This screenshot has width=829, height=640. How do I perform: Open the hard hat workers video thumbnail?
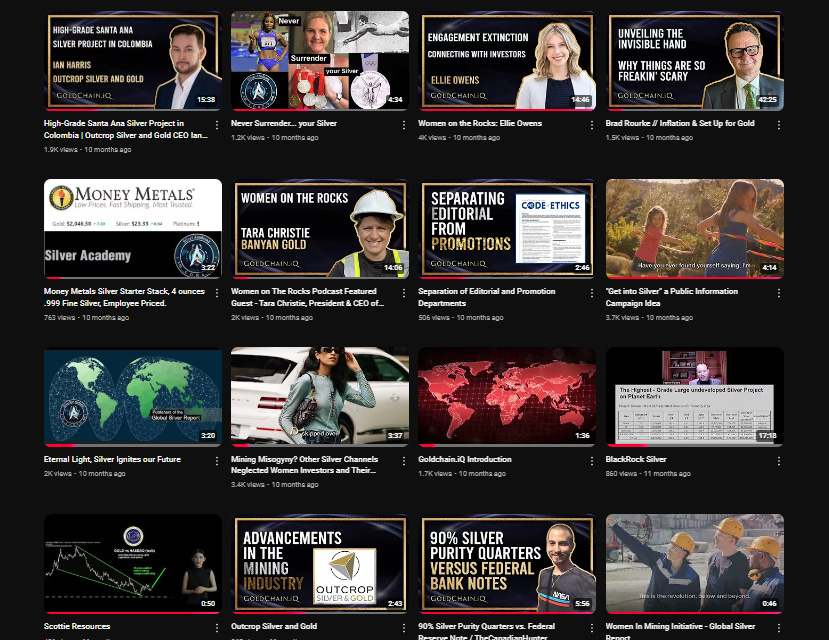click(695, 564)
